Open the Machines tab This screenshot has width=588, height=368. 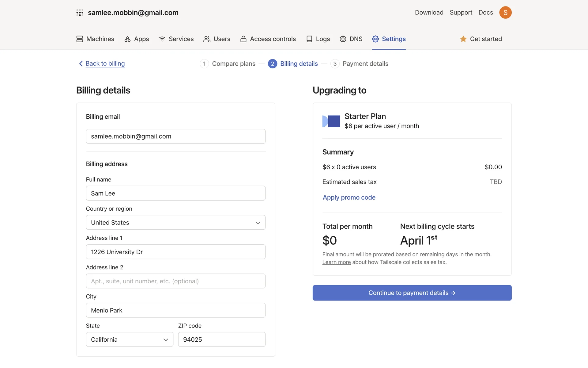[95, 39]
